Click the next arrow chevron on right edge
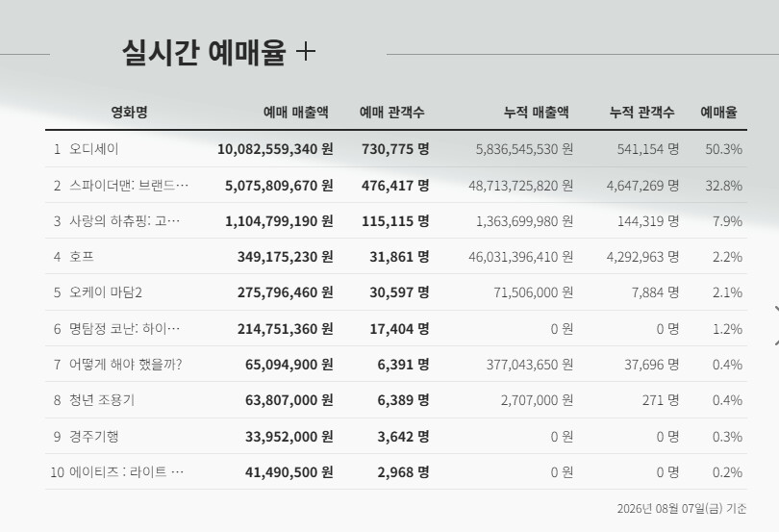Image resolution: width=779 pixels, height=532 pixels. click(776, 326)
